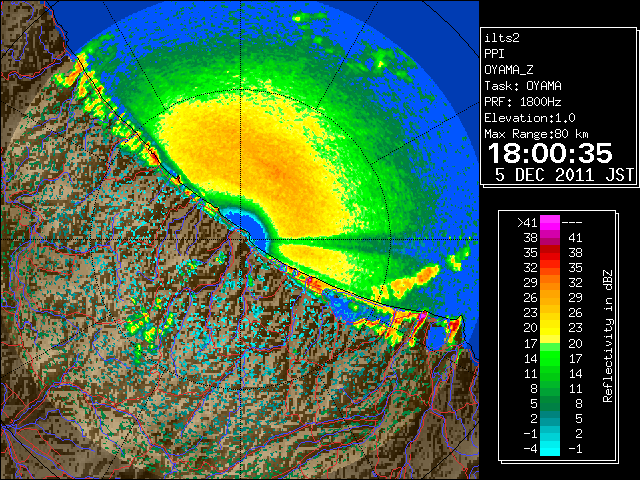Click the magenta swatch labeled >41 in legend
The width and height of the screenshot is (640, 480).
click(x=549, y=222)
